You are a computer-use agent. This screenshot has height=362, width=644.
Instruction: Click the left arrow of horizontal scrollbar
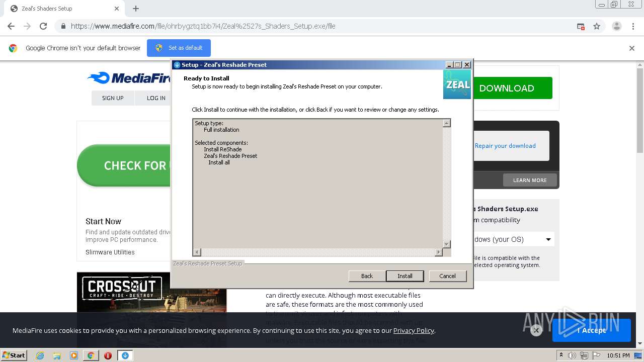[x=197, y=252]
